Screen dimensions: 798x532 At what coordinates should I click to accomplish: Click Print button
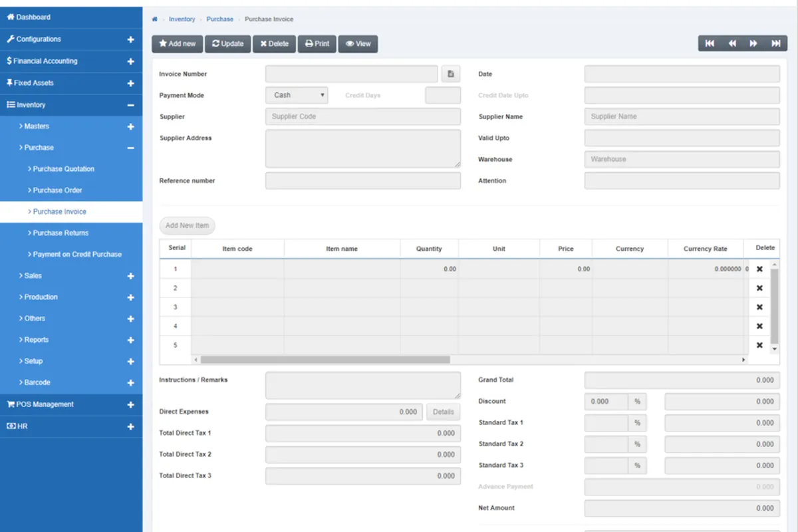[317, 44]
